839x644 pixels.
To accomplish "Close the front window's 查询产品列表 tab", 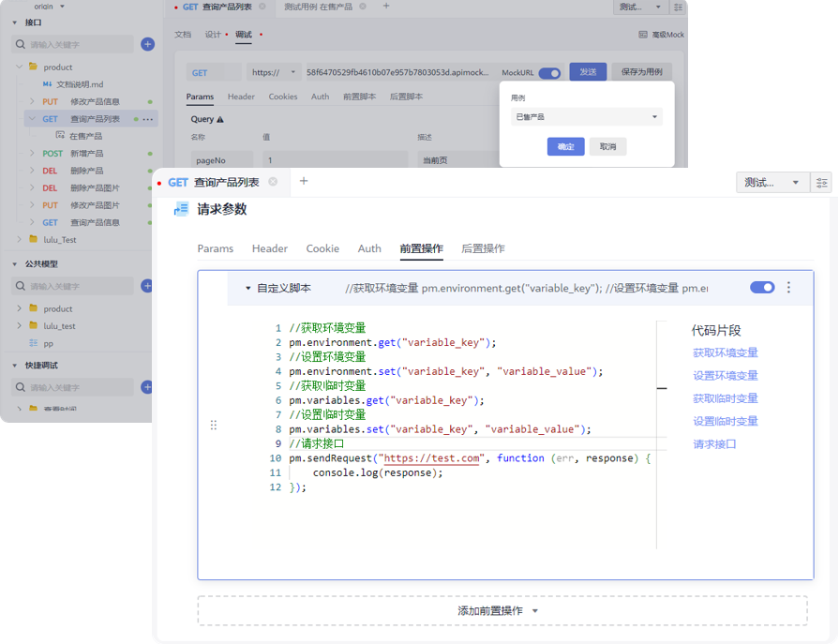I will point(273,182).
